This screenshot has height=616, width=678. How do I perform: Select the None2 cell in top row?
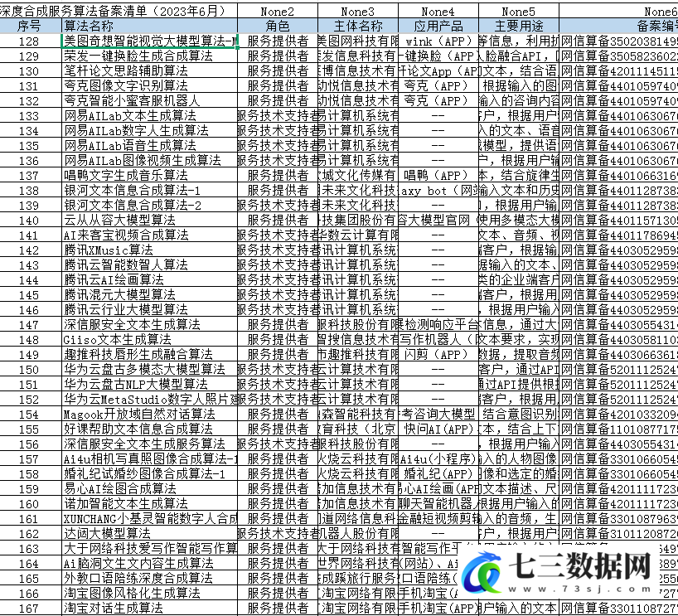pyautogui.click(x=278, y=12)
